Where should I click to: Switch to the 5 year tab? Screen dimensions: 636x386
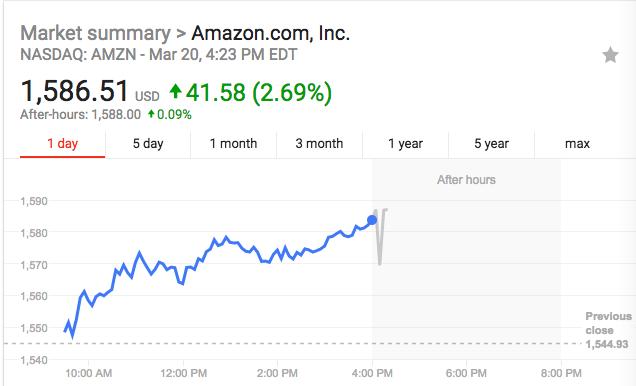click(x=492, y=144)
